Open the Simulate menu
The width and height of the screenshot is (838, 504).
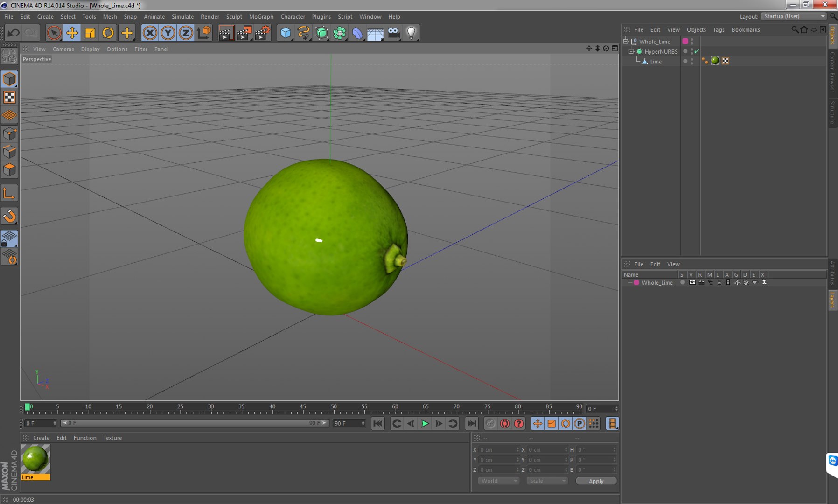coord(182,17)
